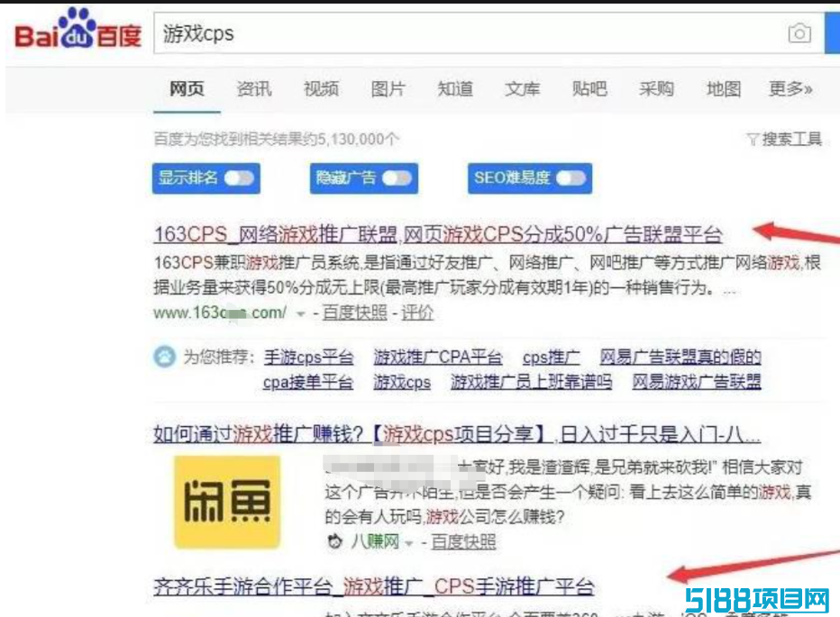Open 百度快照 for the 八赚网 result

click(463, 542)
